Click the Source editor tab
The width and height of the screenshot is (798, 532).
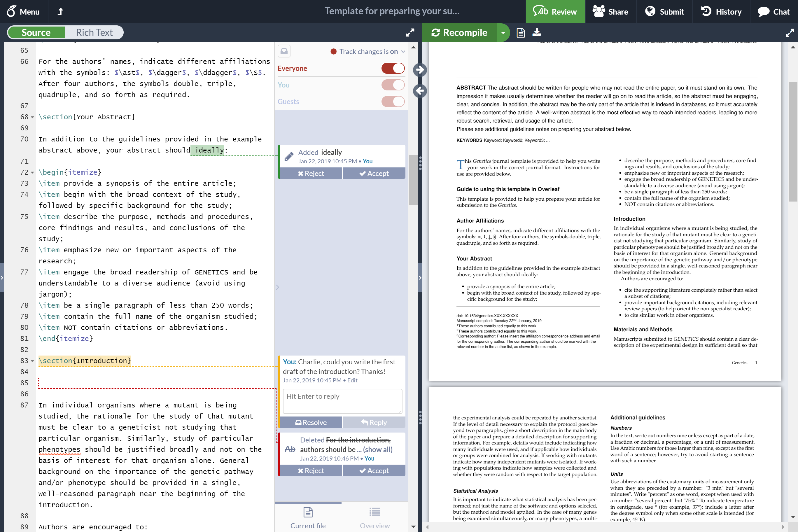click(x=36, y=32)
